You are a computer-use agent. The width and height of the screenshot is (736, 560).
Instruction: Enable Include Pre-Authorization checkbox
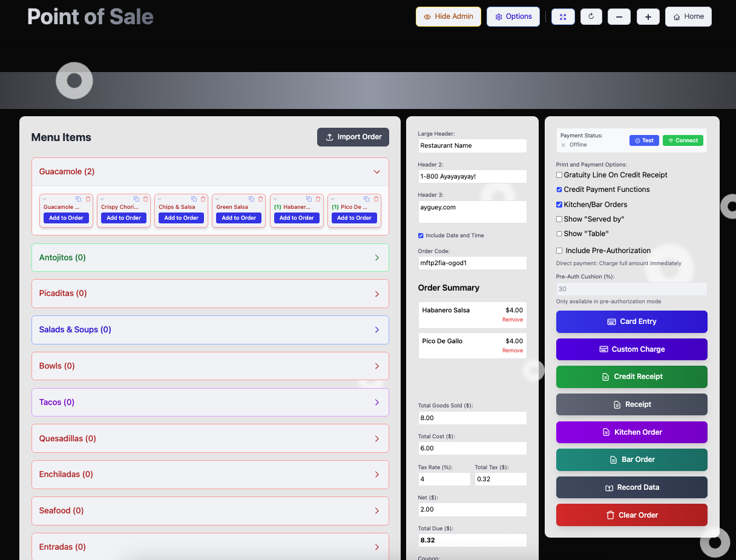(x=559, y=251)
